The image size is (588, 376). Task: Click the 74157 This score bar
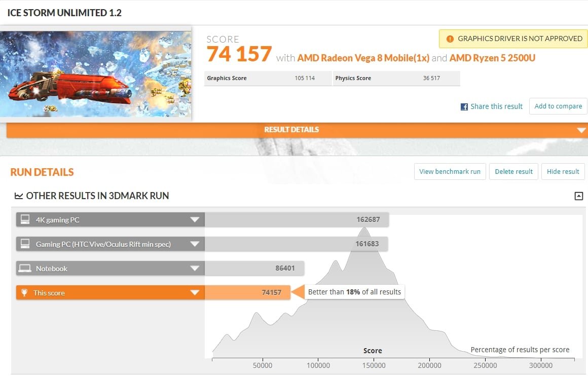(247, 293)
